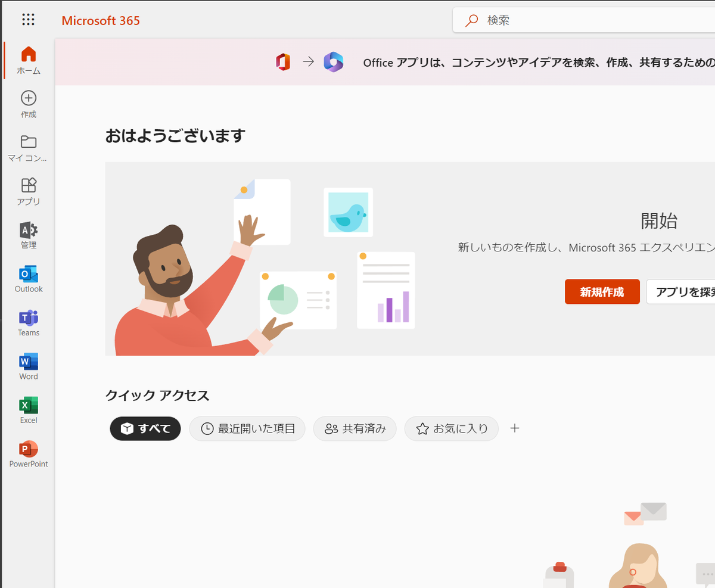
Task: Launch Teams from sidebar
Action: 29,323
